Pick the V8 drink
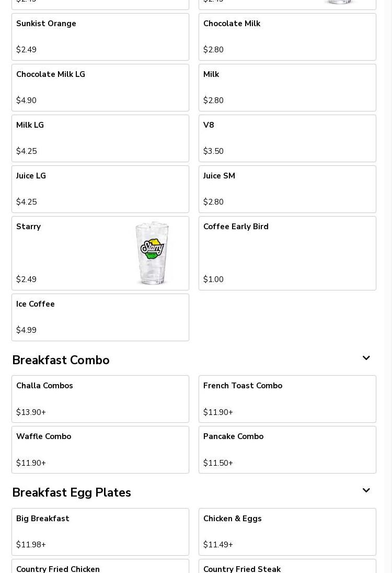Image resolution: width=392 pixels, height=573 pixels. tap(287, 139)
